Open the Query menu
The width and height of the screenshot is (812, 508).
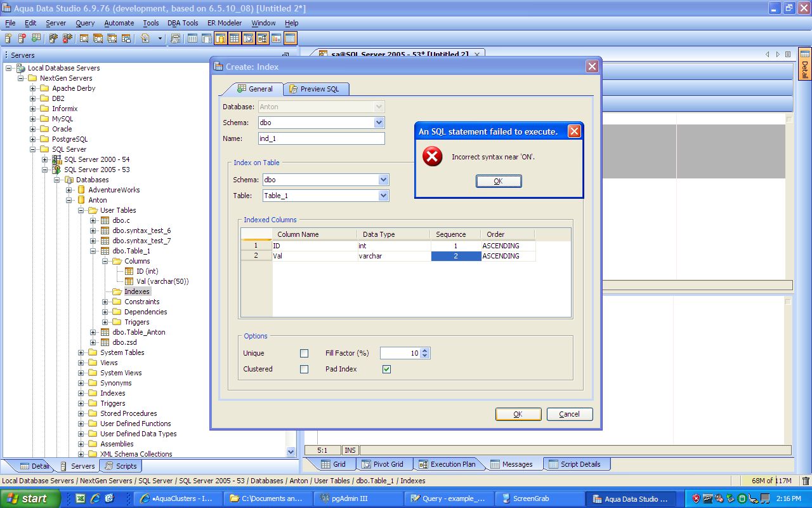[x=85, y=23]
